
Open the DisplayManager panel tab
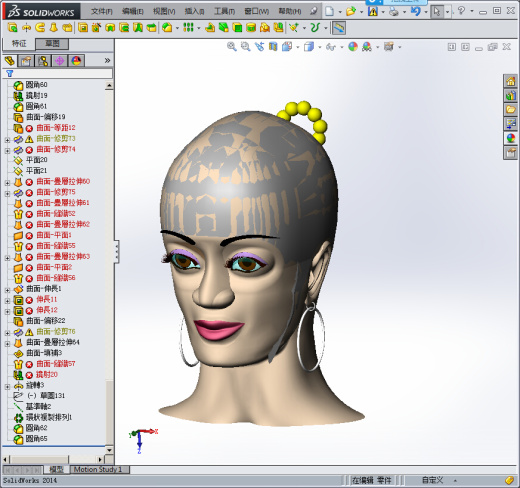pos(76,61)
